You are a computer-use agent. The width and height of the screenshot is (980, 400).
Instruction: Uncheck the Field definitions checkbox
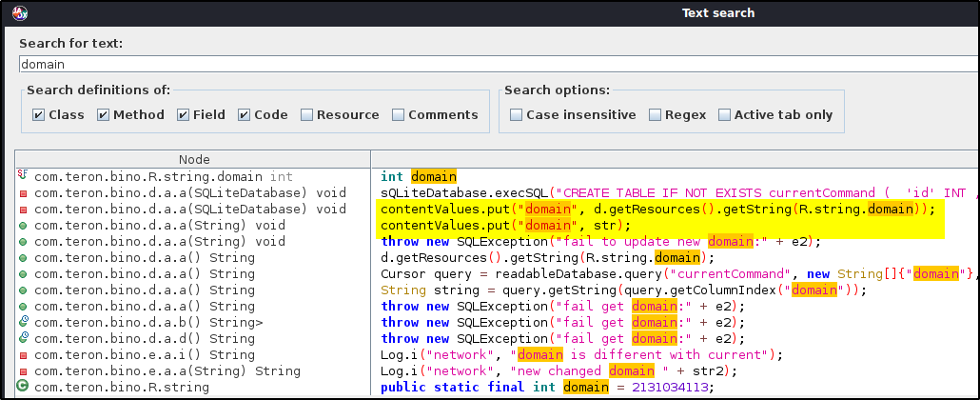(x=184, y=115)
